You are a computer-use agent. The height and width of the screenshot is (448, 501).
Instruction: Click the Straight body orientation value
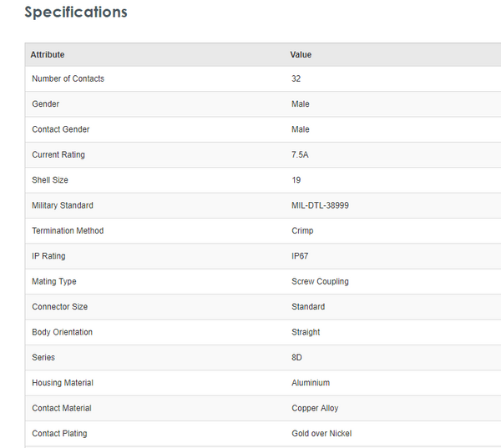(x=306, y=332)
